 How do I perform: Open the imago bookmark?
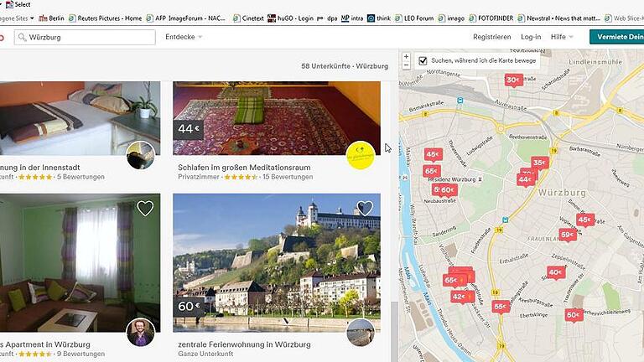coord(451,18)
